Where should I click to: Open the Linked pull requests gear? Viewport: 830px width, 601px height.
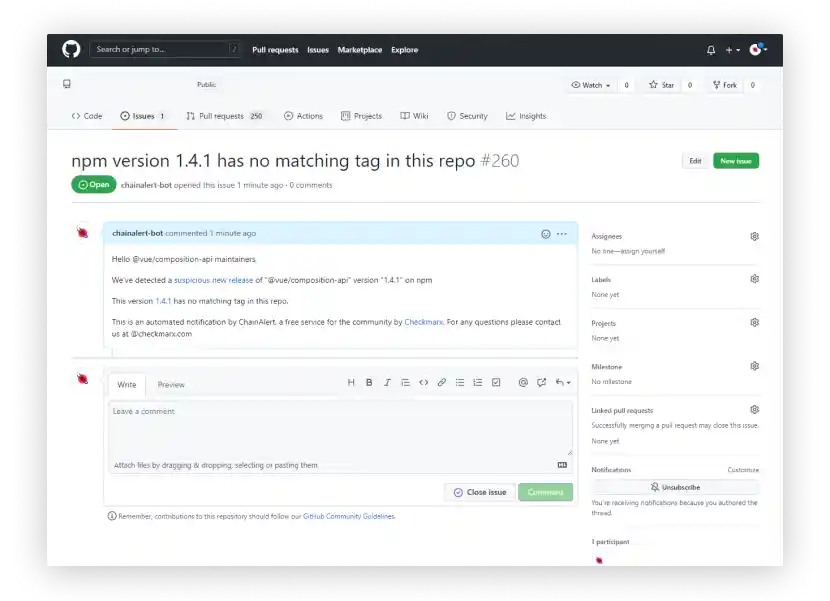tap(754, 409)
